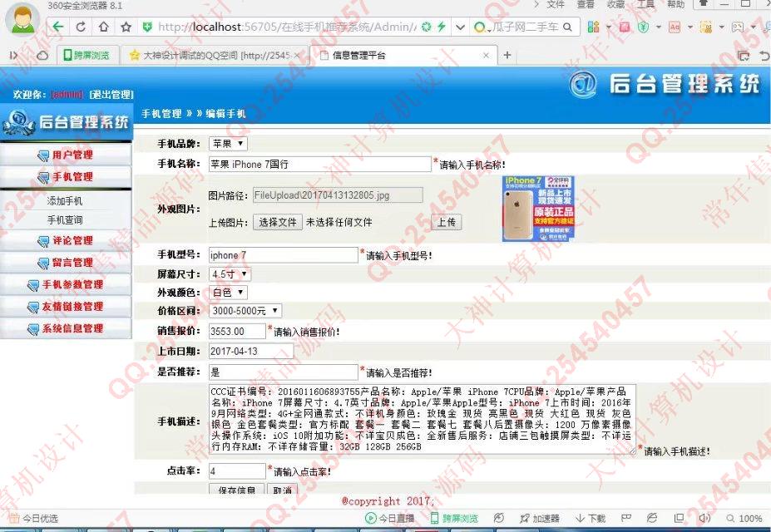Open the 查看 browser menu
Viewport: 771px width, 532px height.
point(586,4)
